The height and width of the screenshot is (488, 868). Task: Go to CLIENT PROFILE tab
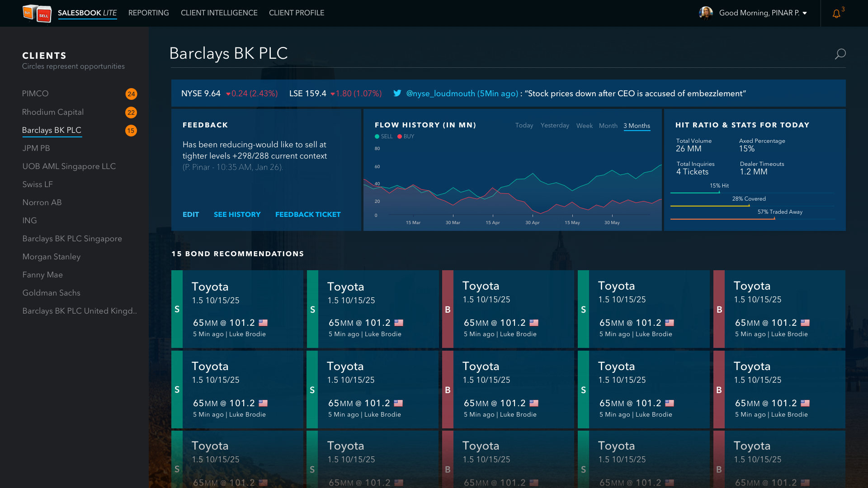pos(297,13)
